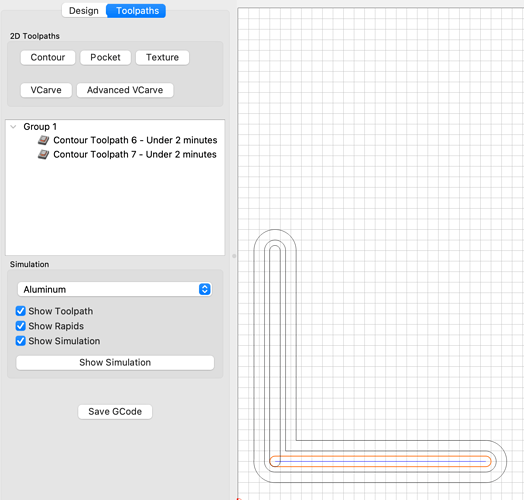Toggle the Show Toolpath checkbox
The image size is (524, 500).
click(21, 311)
